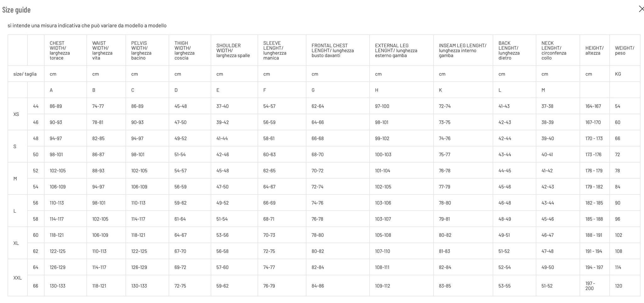Viewport: 644px width, 303px height.
Task: Click the INSEAM LEG LENGHT header
Action: click(x=463, y=50)
